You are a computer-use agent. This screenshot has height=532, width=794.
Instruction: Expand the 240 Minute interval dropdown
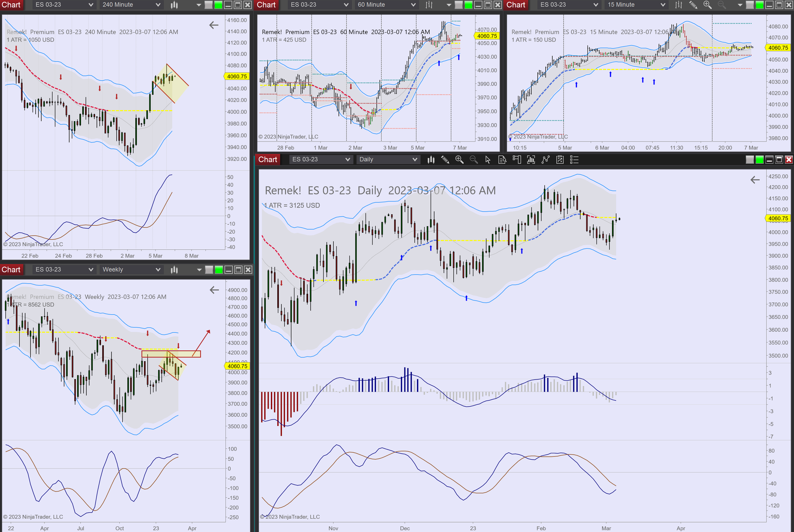[158, 5]
